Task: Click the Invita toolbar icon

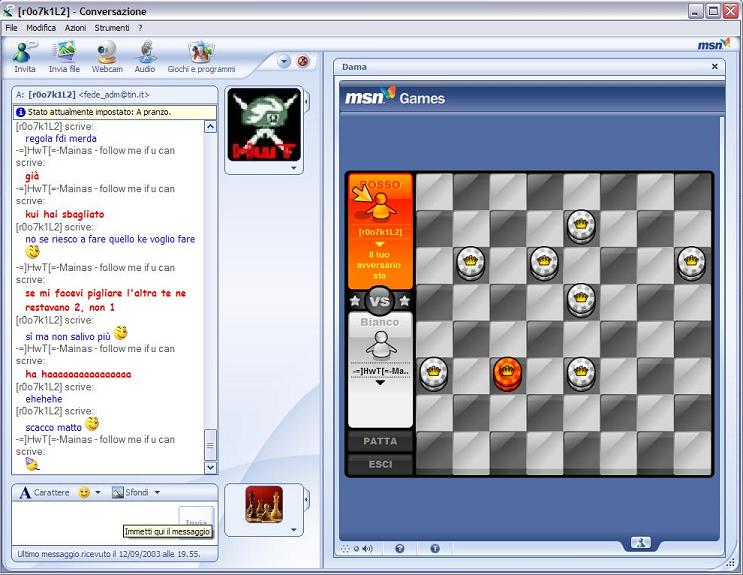Action: coord(25,57)
